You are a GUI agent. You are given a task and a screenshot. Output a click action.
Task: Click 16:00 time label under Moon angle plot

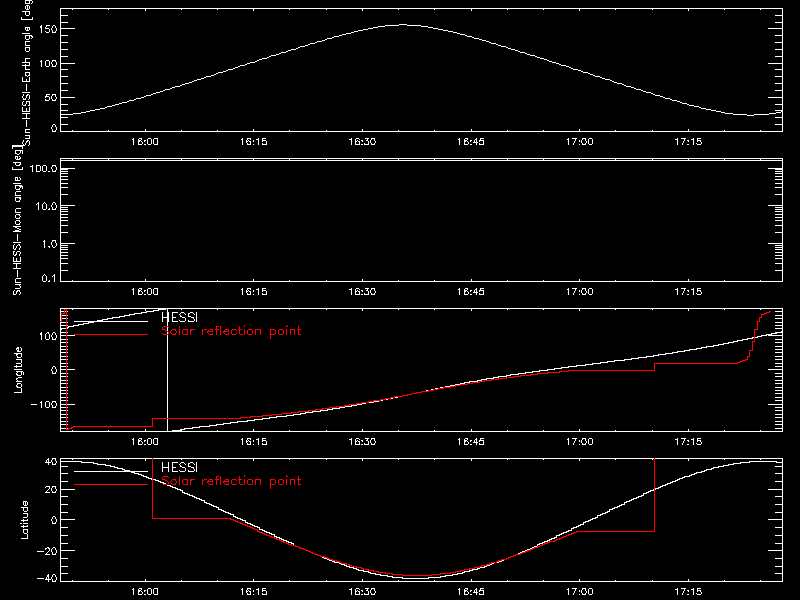(145, 292)
